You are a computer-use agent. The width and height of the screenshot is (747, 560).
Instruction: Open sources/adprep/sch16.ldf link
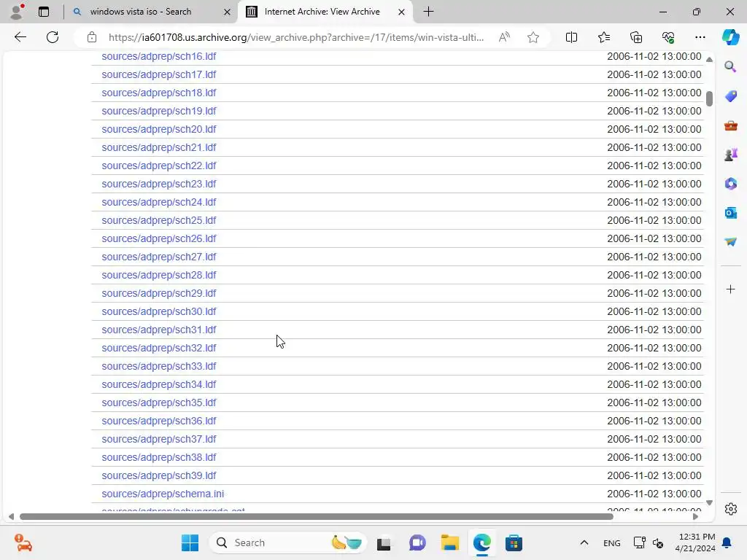158,56
